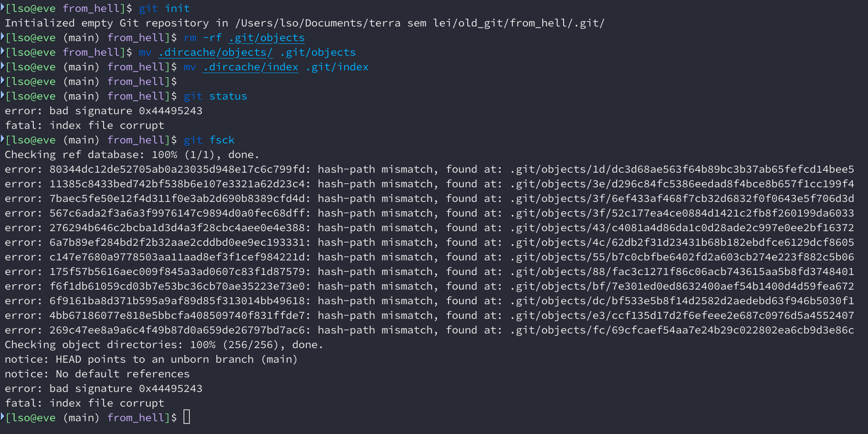Click the "No default references" notice line
This screenshot has width=868, height=434.
[x=97, y=374]
